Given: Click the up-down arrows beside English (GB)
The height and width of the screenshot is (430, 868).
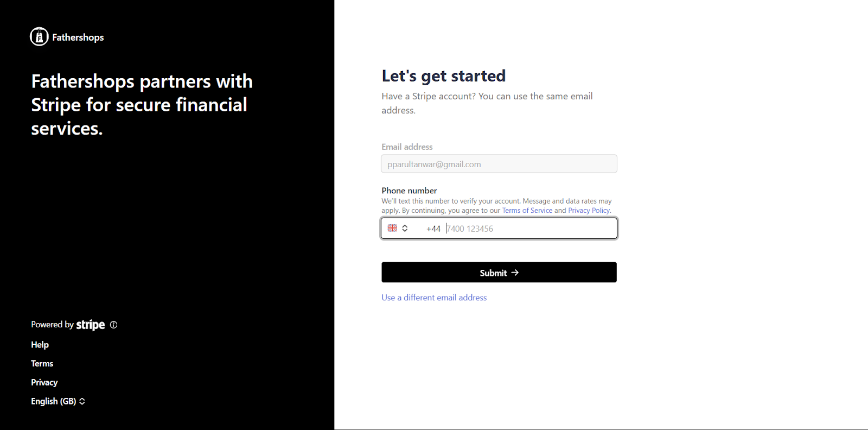Looking at the screenshot, I should coord(82,401).
